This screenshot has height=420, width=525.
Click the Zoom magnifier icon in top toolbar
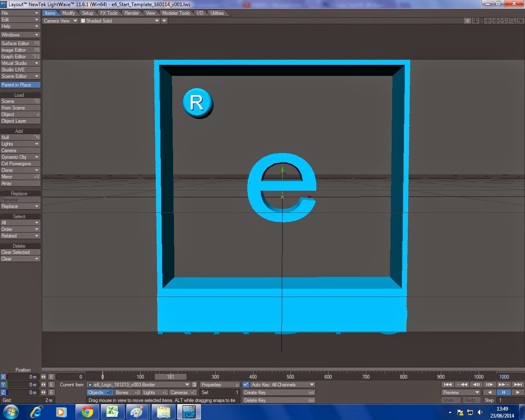point(512,21)
